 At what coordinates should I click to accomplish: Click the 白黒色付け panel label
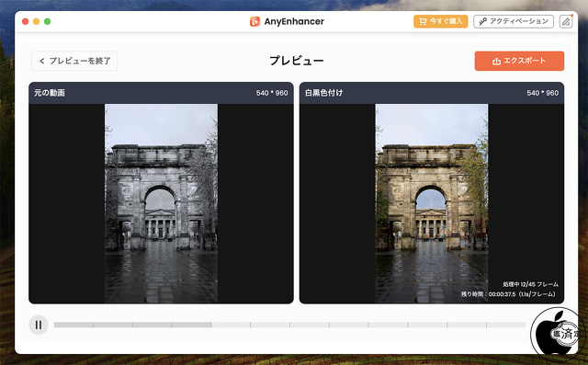[x=323, y=93]
